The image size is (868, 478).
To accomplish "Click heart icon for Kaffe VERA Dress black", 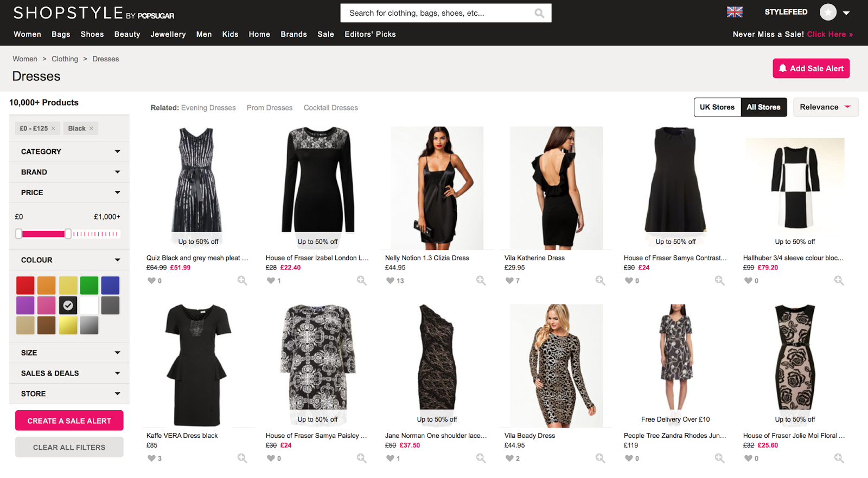I will pos(151,458).
